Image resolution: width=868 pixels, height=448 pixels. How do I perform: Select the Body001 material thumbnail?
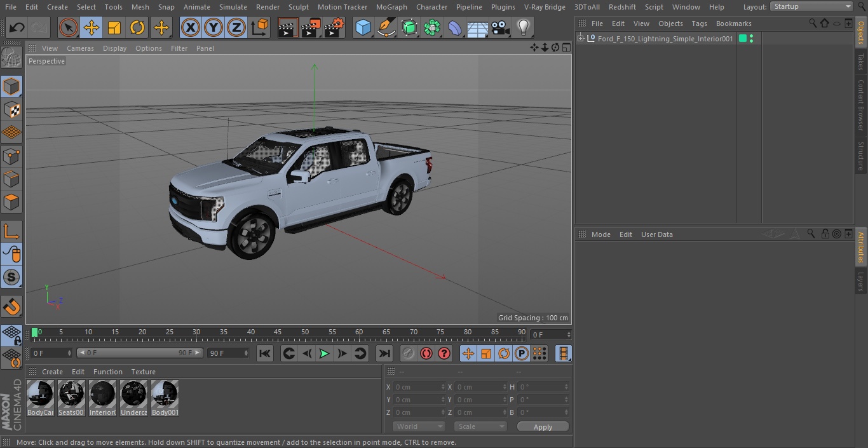(165, 398)
